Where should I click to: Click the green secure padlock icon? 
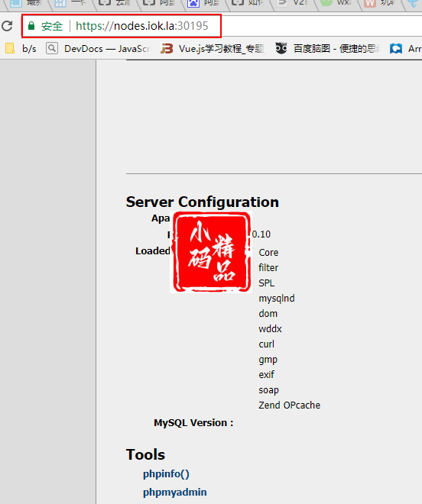pyautogui.click(x=31, y=26)
